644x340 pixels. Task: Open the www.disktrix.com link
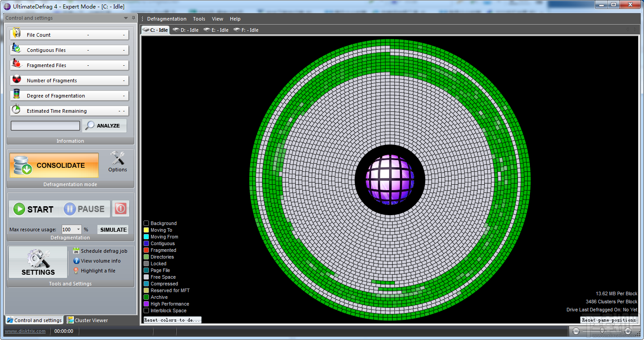pos(25,331)
